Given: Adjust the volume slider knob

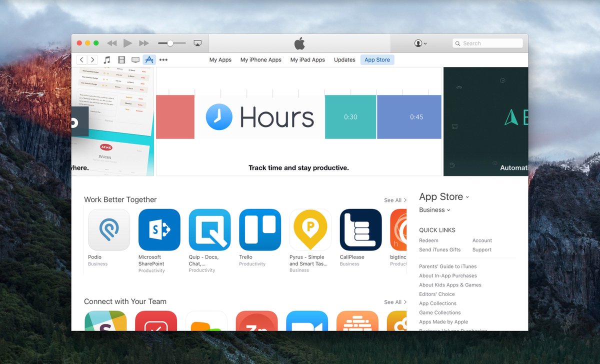Looking at the screenshot, I should (170, 43).
